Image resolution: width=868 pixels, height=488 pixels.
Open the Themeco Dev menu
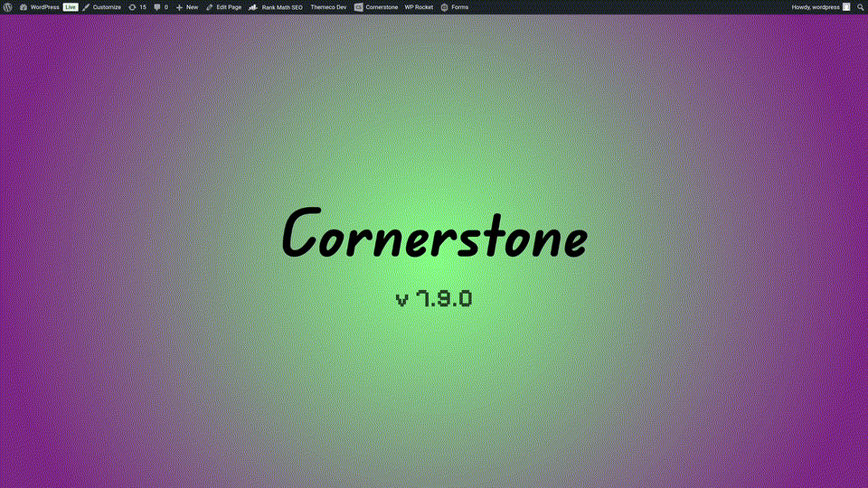[328, 7]
